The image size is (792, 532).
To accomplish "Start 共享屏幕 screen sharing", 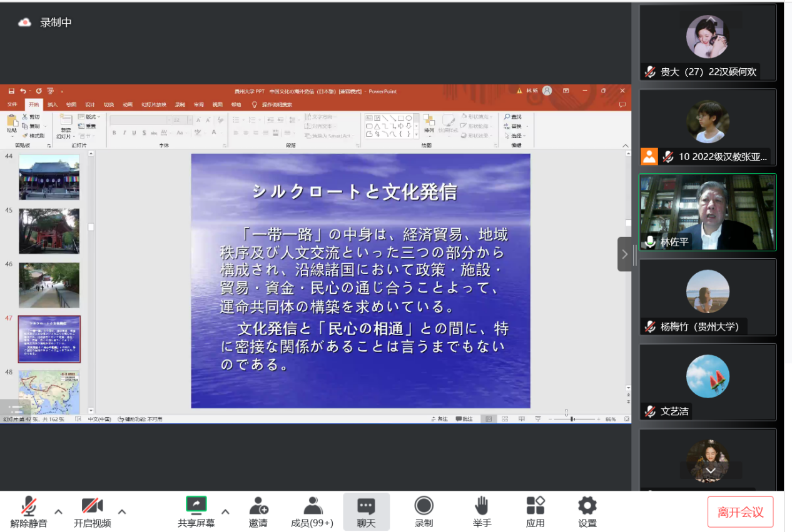I will [196, 511].
